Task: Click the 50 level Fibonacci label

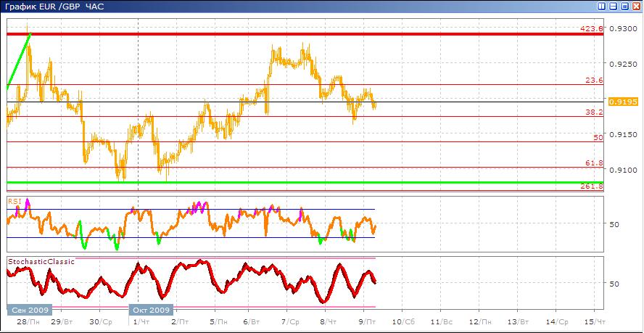Action: [598, 138]
